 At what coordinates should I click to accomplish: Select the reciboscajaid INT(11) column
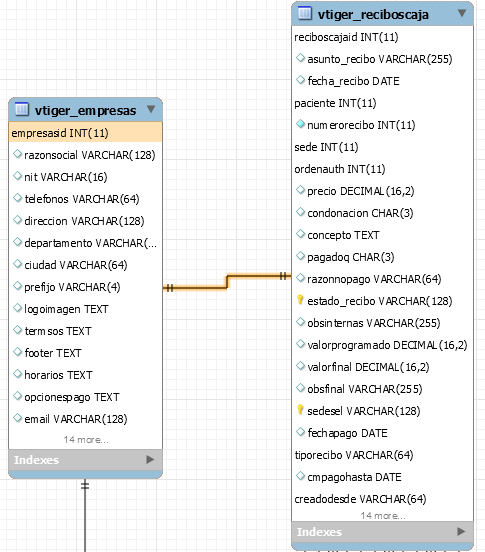pos(383,37)
